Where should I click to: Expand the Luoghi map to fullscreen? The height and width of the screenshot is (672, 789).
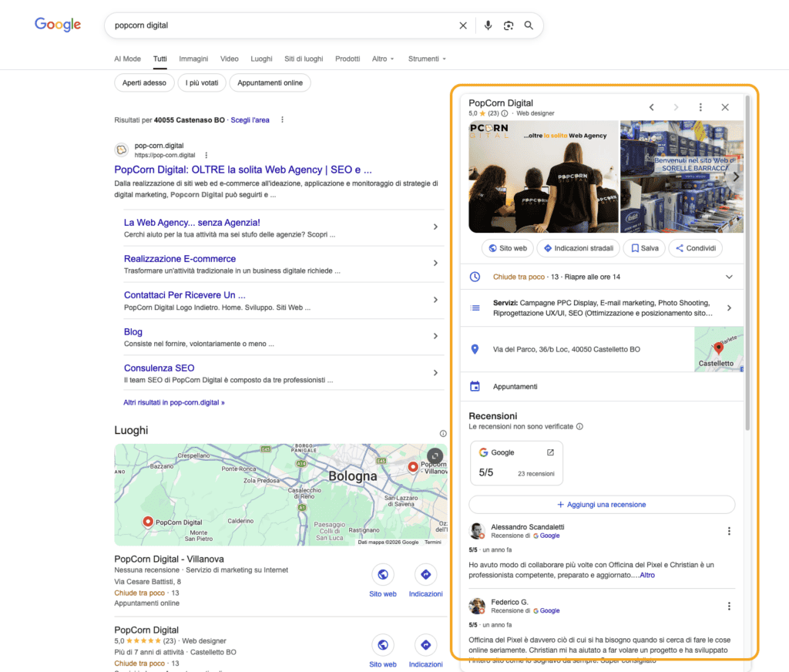(x=435, y=455)
